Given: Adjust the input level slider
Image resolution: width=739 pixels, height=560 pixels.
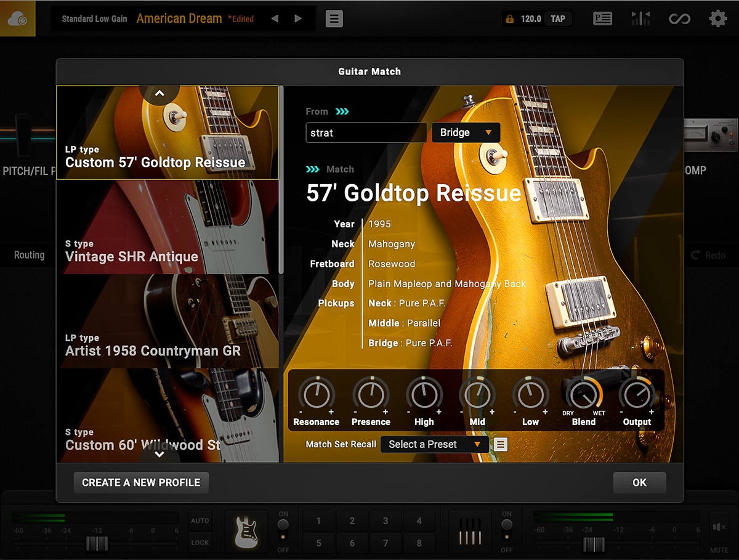Looking at the screenshot, I should point(97,544).
